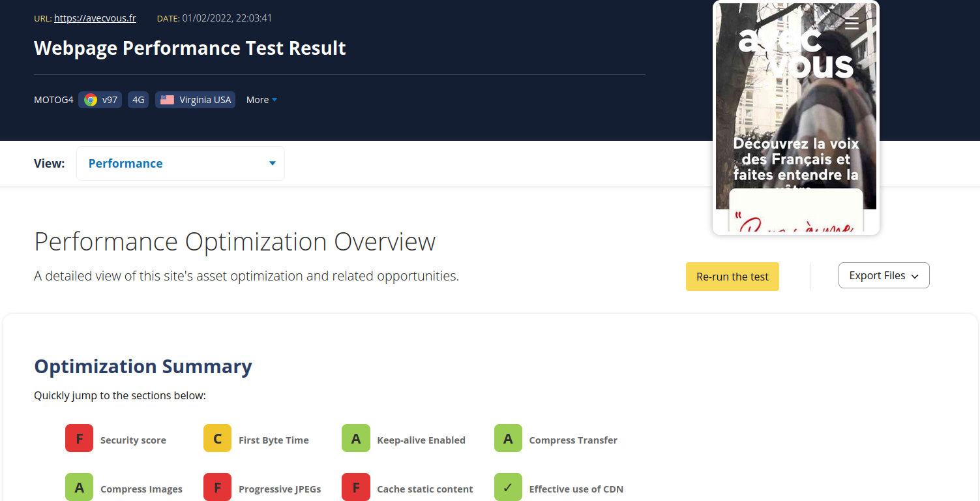Open the avecvous.fr URL link

click(95, 18)
